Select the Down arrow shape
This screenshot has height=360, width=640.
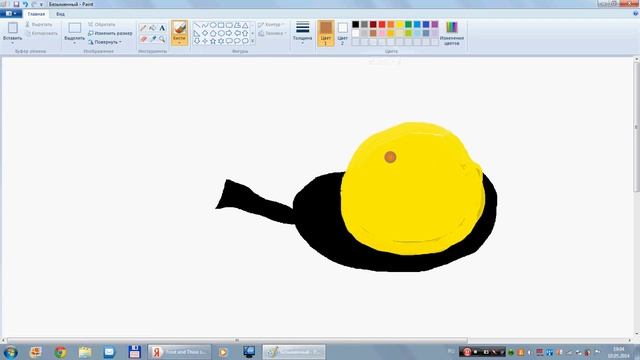pos(197,41)
